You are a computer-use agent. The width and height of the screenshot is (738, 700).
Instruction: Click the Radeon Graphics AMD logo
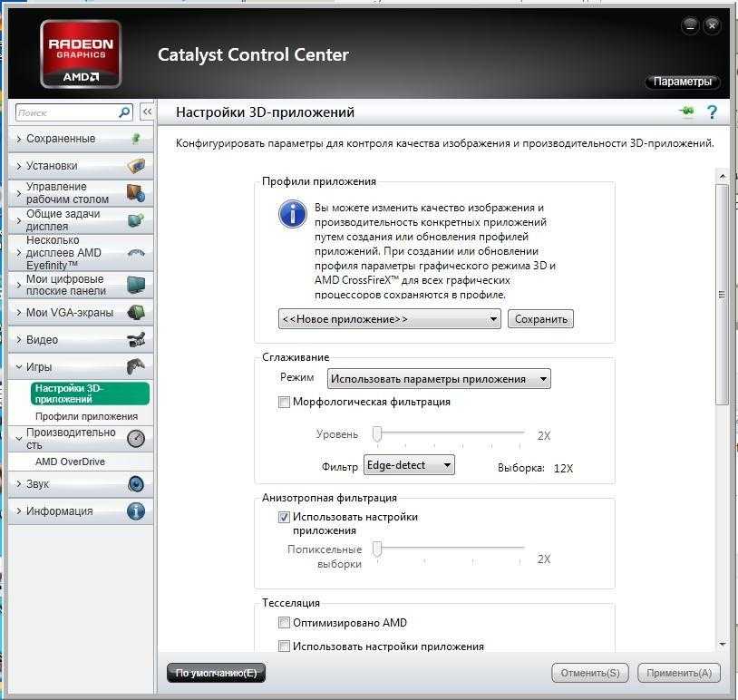pos(81,54)
